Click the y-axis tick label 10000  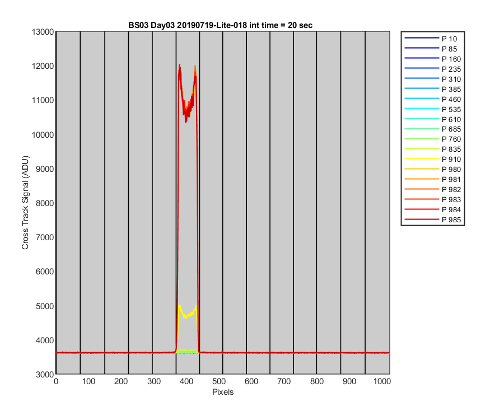click(43, 134)
